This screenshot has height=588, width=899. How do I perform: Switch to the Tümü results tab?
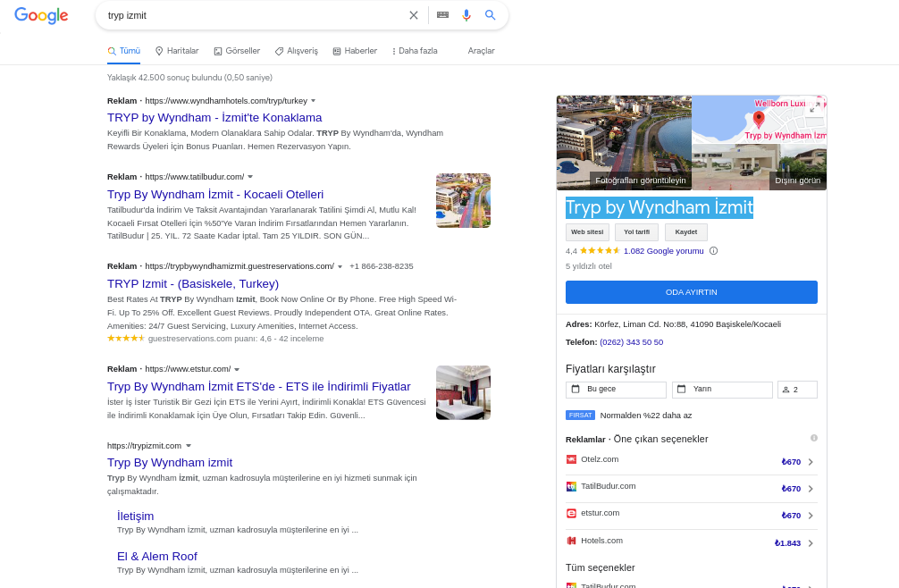124,51
